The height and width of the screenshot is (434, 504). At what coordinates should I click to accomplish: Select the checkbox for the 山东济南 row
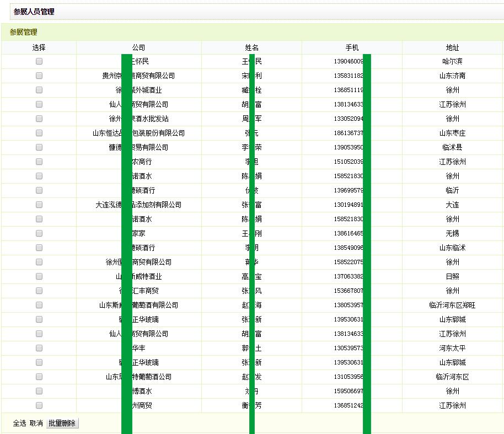pyautogui.click(x=39, y=76)
